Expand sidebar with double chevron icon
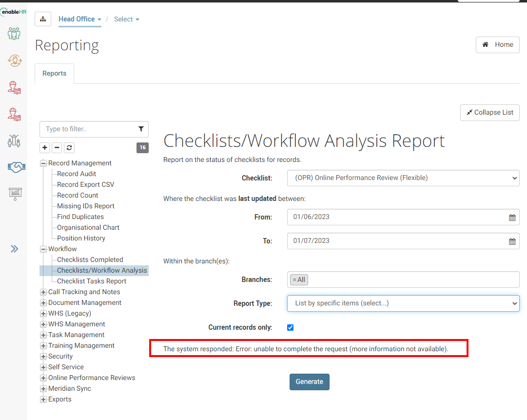Viewport: 527px width, 420px height. click(14, 249)
